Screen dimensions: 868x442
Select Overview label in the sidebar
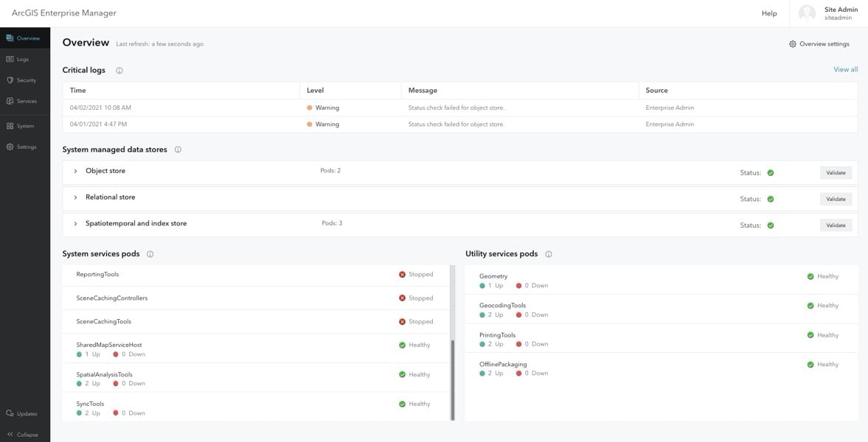point(28,39)
